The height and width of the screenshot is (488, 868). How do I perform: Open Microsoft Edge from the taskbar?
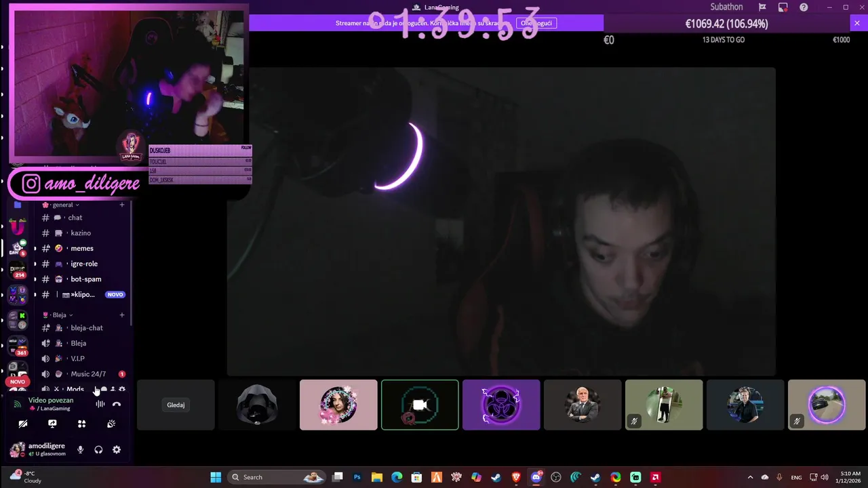click(x=397, y=477)
